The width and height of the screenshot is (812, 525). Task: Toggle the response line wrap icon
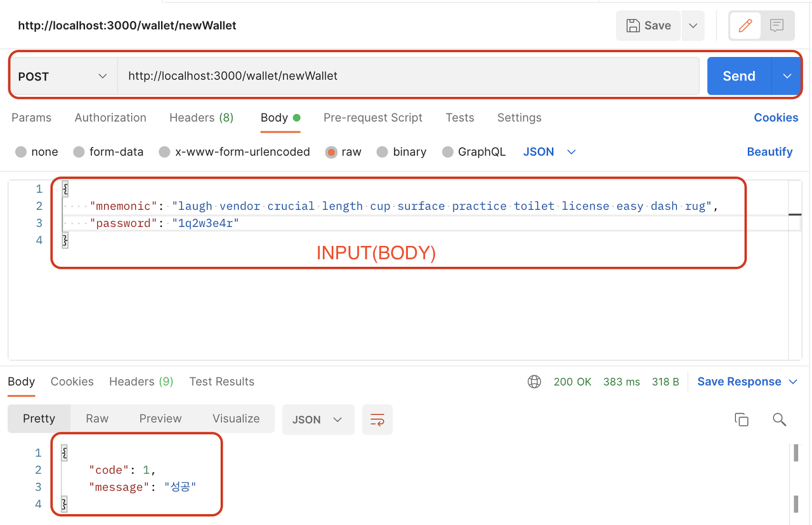click(377, 420)
